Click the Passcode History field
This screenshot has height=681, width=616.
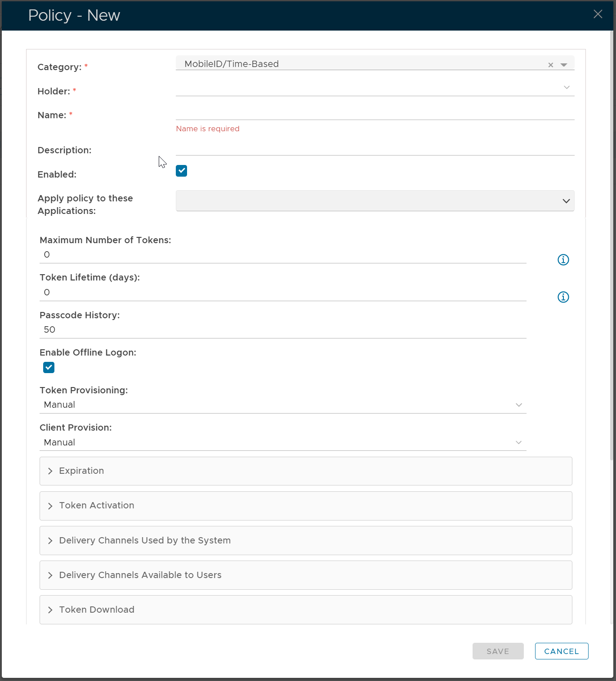(x=283, y=330)
